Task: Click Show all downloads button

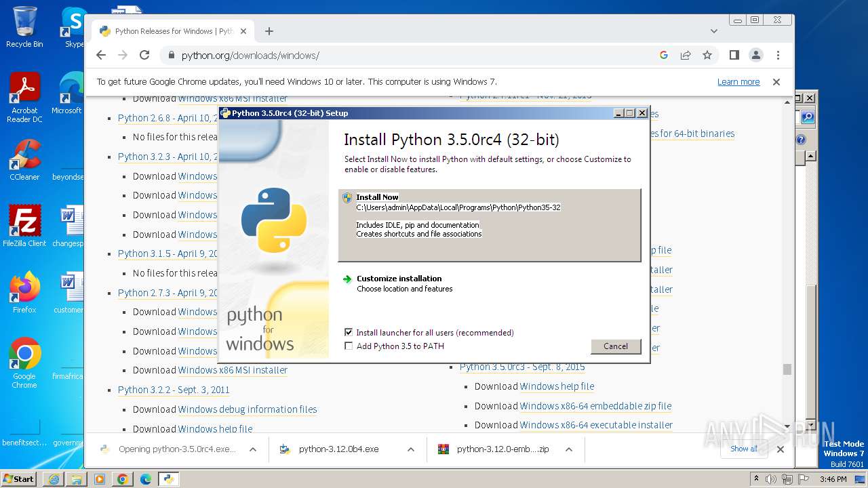Action: pyautogui.click(x=744, y=449)
